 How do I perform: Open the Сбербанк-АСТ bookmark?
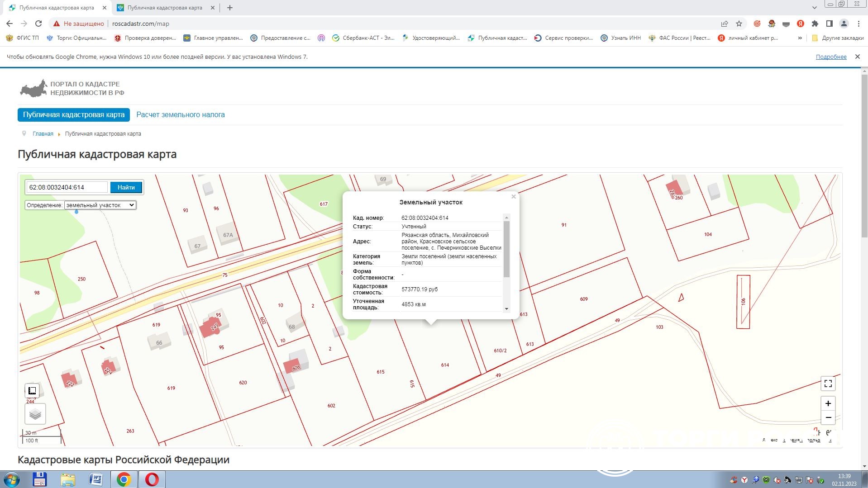coord(363,38)
